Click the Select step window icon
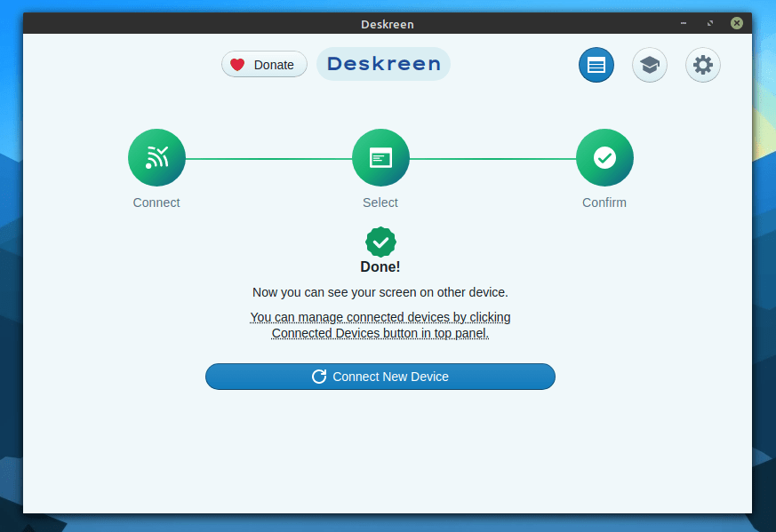The image size is (776, 532). tap(380, 158)
